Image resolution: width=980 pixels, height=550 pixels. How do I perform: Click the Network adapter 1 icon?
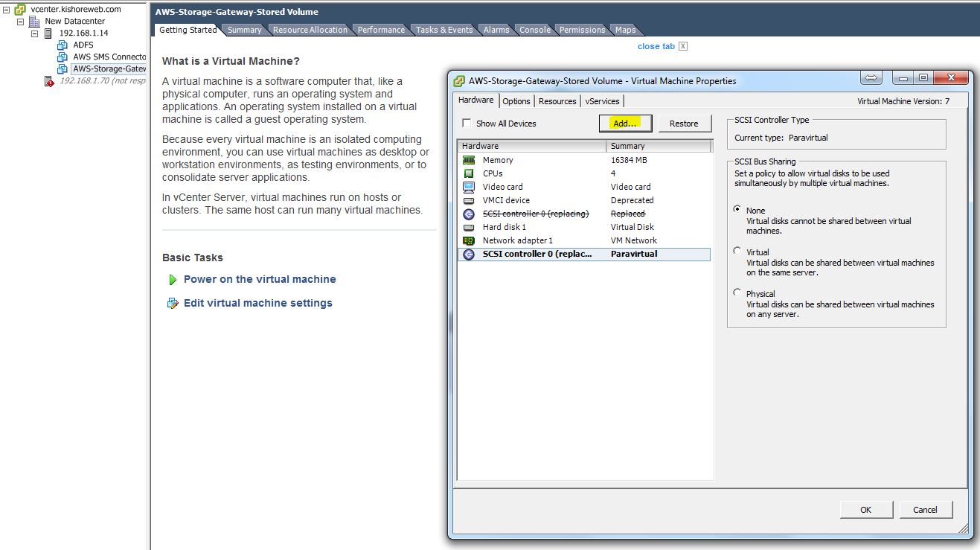[469, 240]
